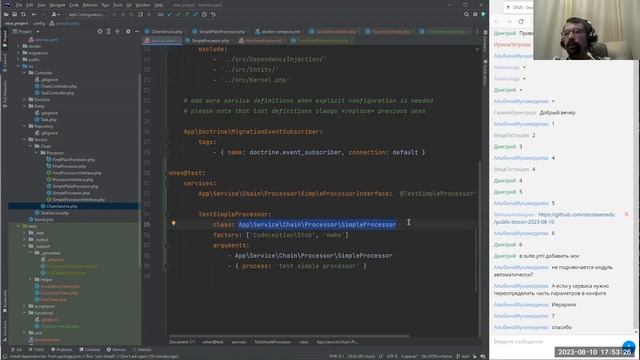The image size is (640, 360).
Task: Open Project panel options gear
Action: pos(128,31)
